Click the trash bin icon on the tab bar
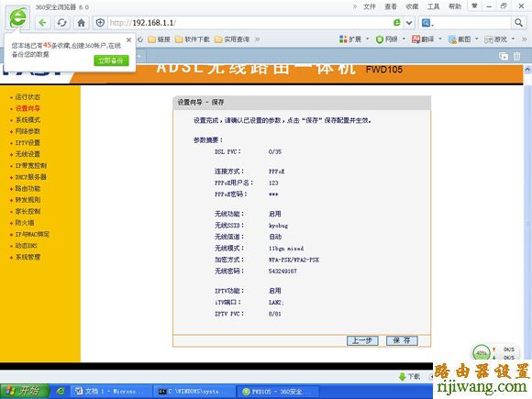Viewport: 532px width, 399px height. click(516, 56)
